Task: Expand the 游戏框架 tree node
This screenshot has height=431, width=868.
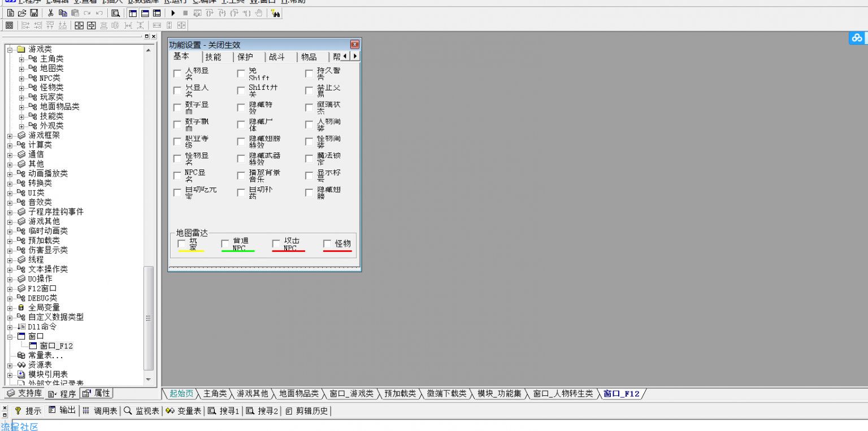Action: [x=10, y=136]
